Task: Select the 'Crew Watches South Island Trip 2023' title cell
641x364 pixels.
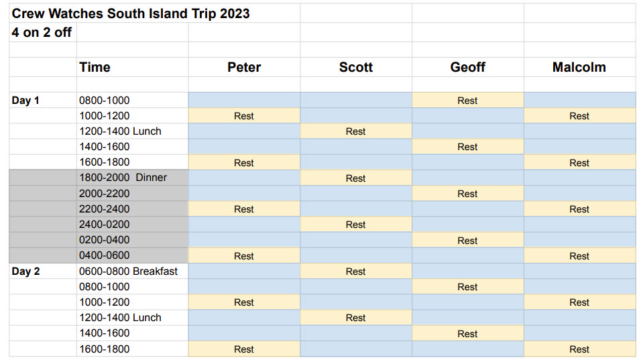Action: coord(131,13)
